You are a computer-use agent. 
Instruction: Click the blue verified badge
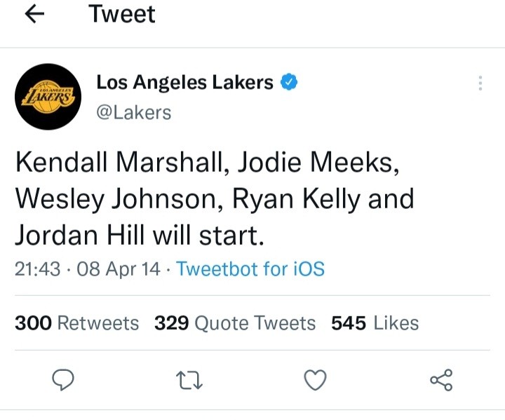[289, 83]
